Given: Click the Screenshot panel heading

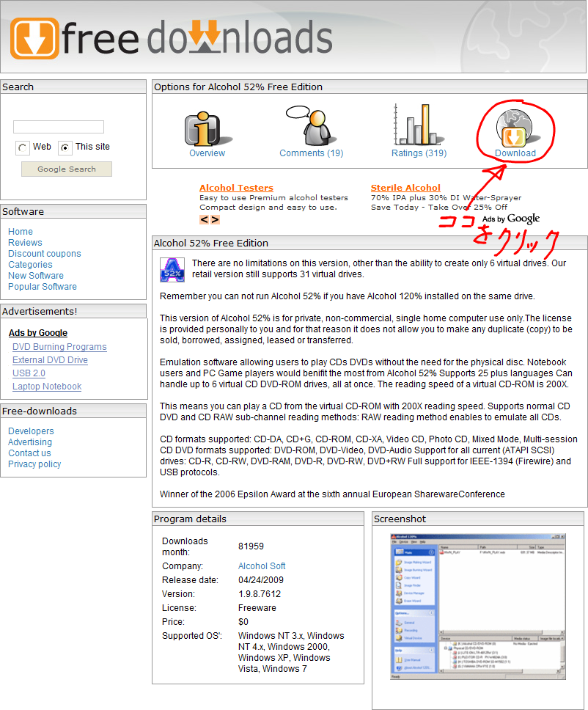Looking at the screenshot, I should (400, 519).
